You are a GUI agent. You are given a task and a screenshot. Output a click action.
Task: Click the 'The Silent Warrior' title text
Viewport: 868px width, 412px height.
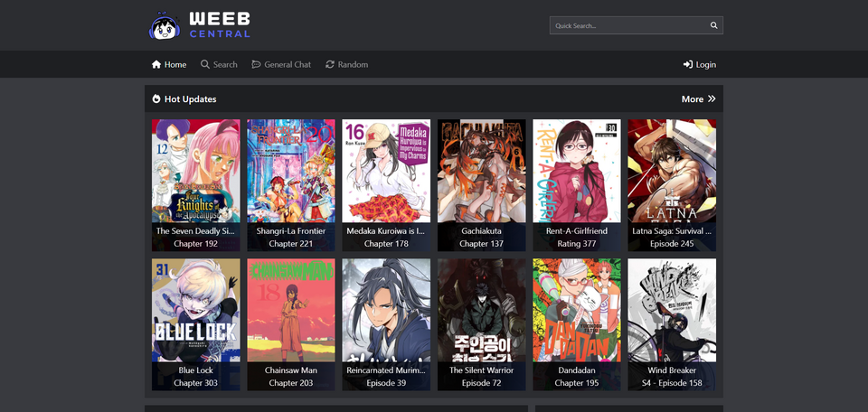tap(482, 370)
